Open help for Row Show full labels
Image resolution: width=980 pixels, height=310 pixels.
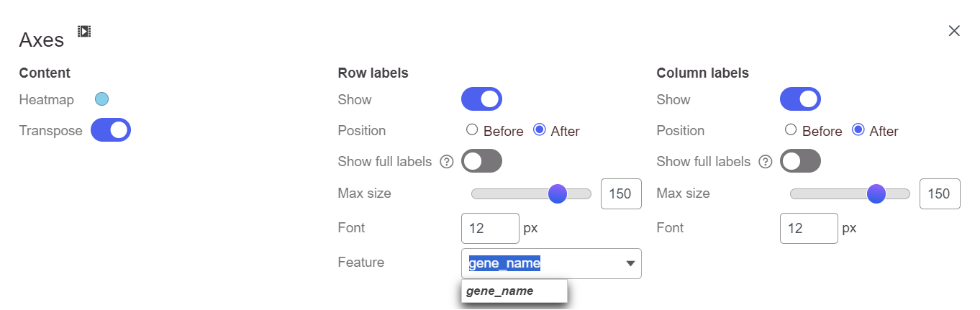pos(446,162)
